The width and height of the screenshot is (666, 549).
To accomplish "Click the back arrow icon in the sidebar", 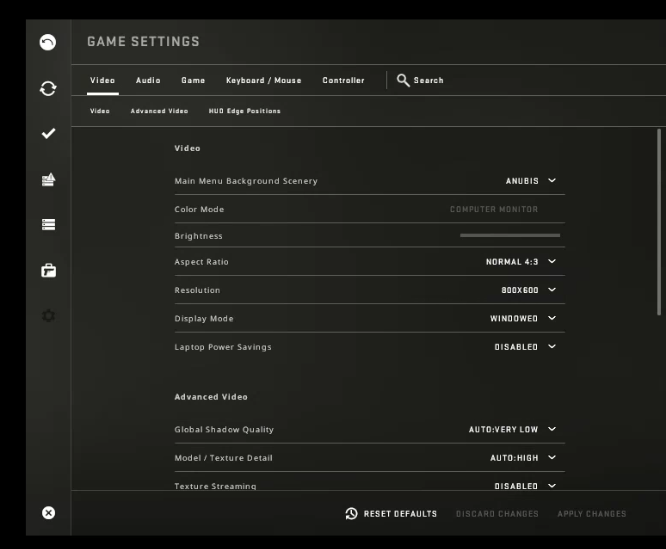I will pyautogui.click(x=48, y=42).
